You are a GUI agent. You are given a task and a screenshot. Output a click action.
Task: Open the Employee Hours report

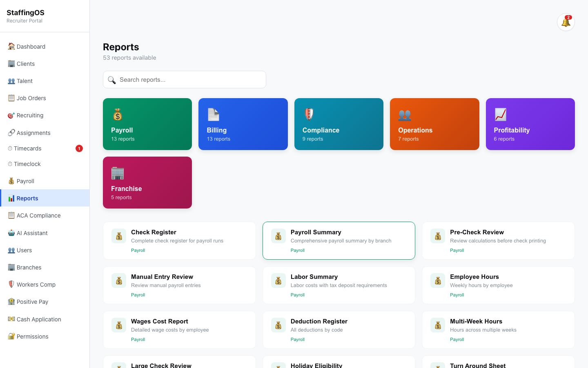coord(498,285)
